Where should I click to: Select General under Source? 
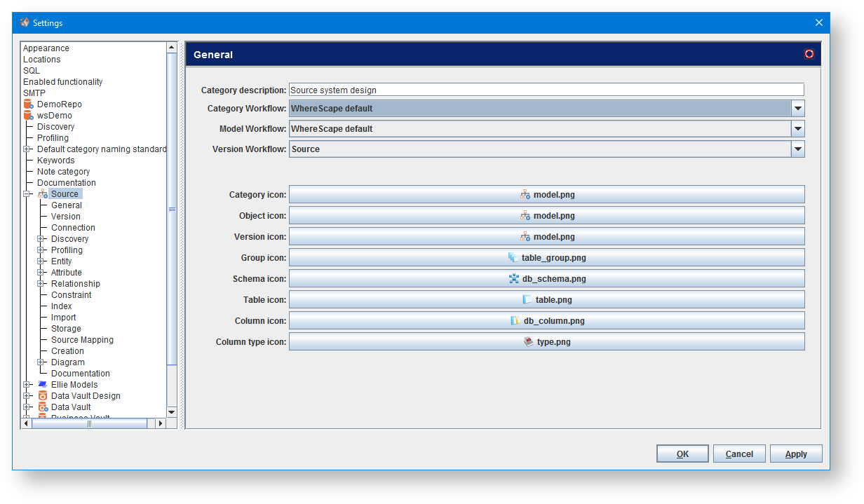click(x=67, y=205)
